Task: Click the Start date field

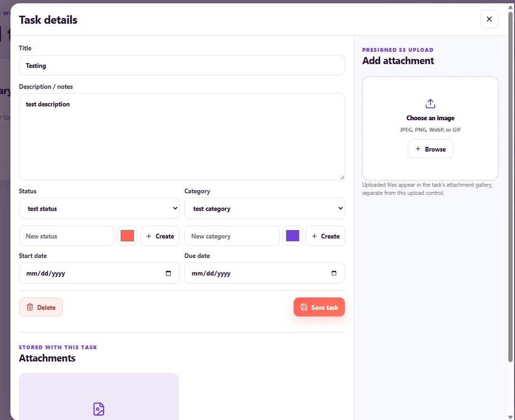Action: tap(99, 273)
